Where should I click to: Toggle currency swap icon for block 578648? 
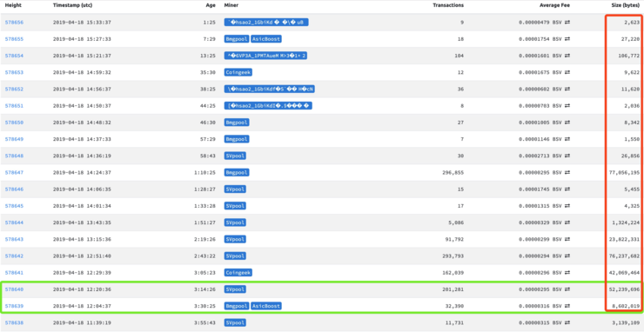coord(567,156)
